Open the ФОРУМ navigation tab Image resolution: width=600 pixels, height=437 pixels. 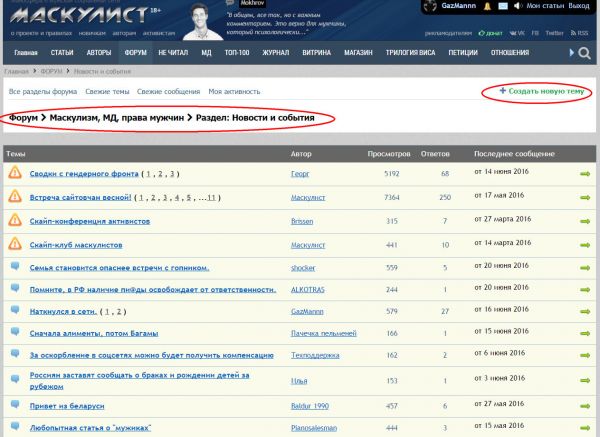(x=136, y=52)
